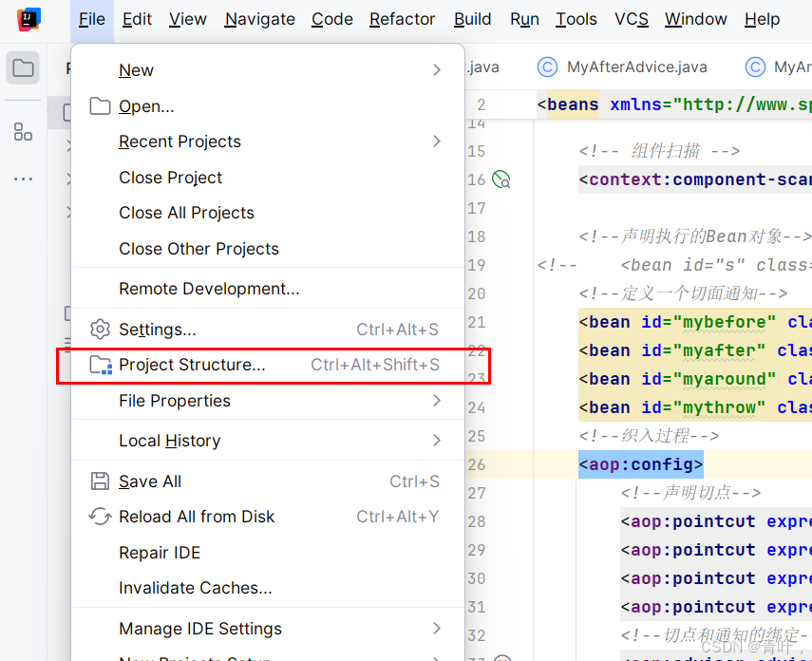The height and width of the screenshot is (661, 812).
Task: Expand the Manage IDE Settings submenu arrow
Action: pos(437,629)
